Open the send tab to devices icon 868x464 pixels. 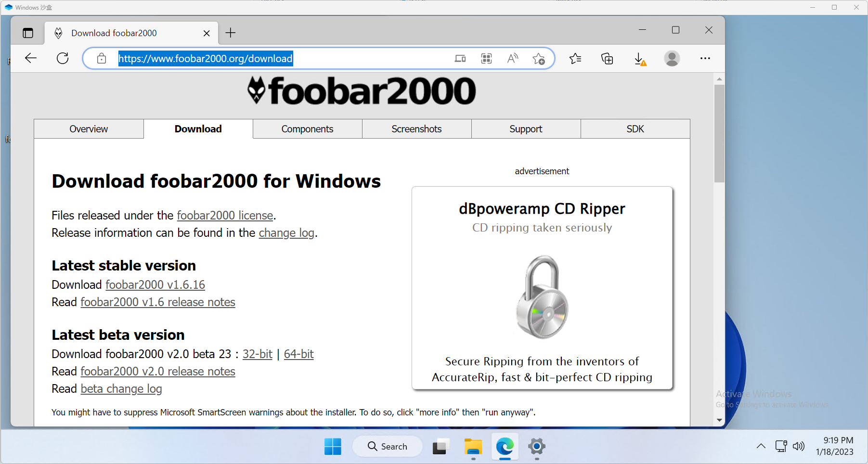click(x=460, y=59)
